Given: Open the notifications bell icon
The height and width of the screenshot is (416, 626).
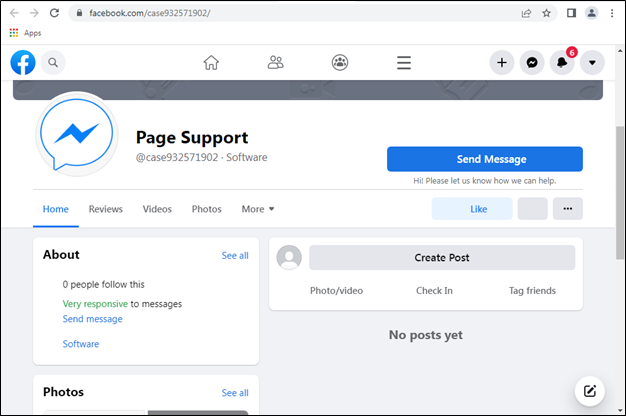Looking at the screenshot, I should (x=562, y=62).
